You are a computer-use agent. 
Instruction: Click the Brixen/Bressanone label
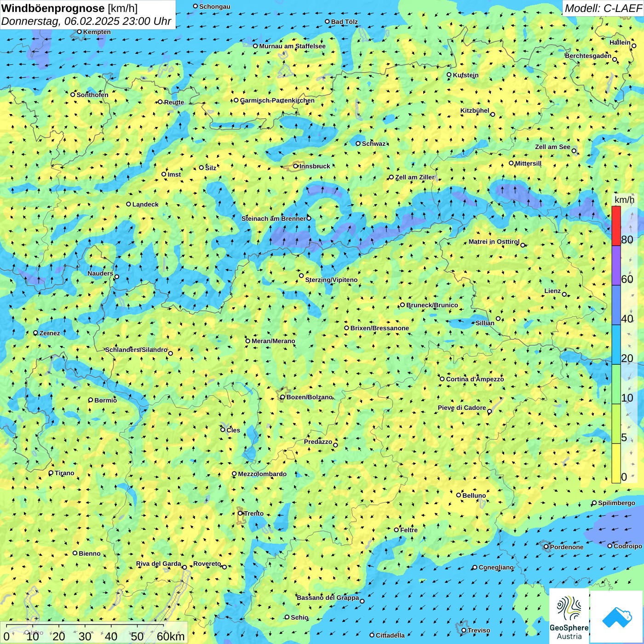379,328
